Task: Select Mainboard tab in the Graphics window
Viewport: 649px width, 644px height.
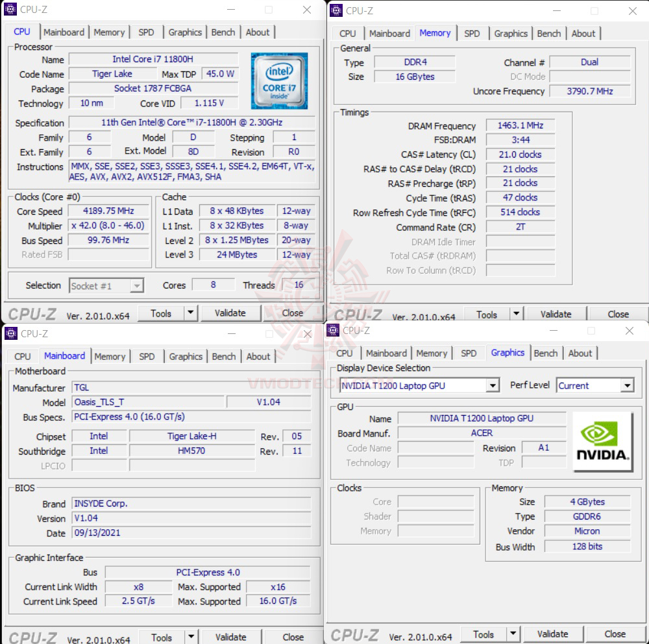Action: point(387,353)
